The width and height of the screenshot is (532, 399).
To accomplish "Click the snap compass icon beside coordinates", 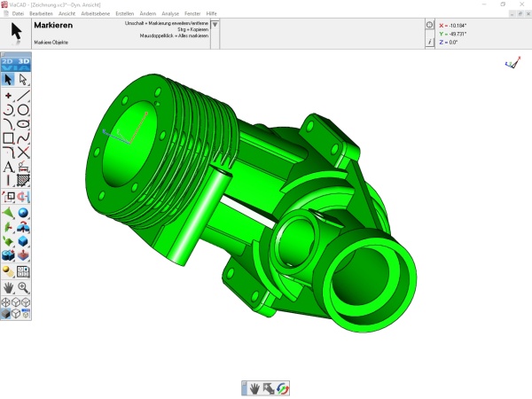I will pos(429,25).
